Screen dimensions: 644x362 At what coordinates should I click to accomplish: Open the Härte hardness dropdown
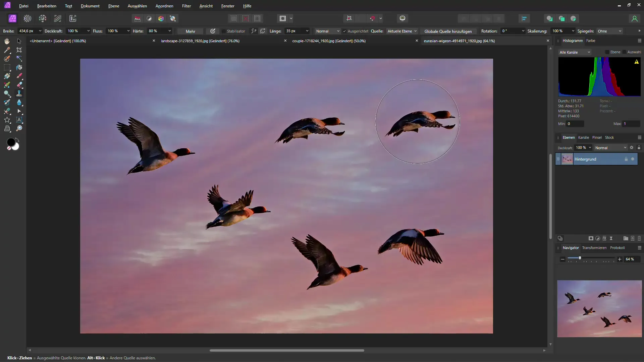point(169,31)
